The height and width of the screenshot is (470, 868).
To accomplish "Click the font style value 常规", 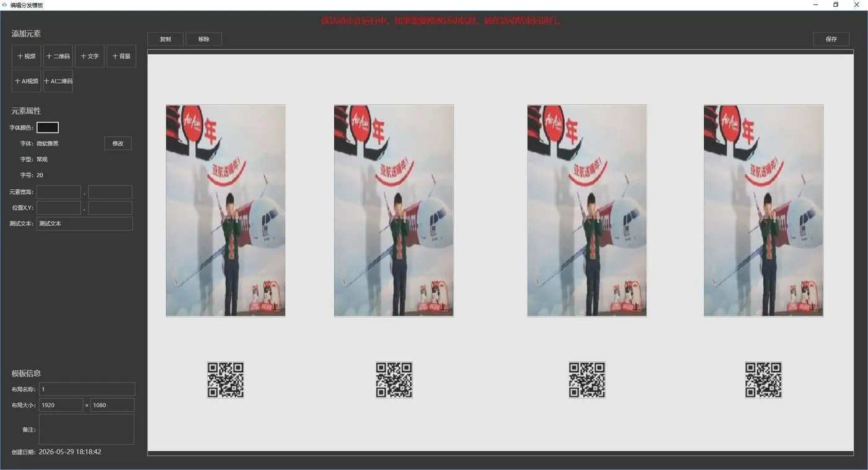I will [x=42, y=159].
